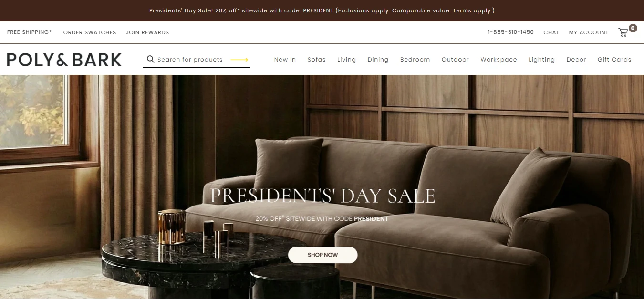This screenshot has height=299, width=644.
Task: Go to Gift Cards
Action: coord(614,60)
